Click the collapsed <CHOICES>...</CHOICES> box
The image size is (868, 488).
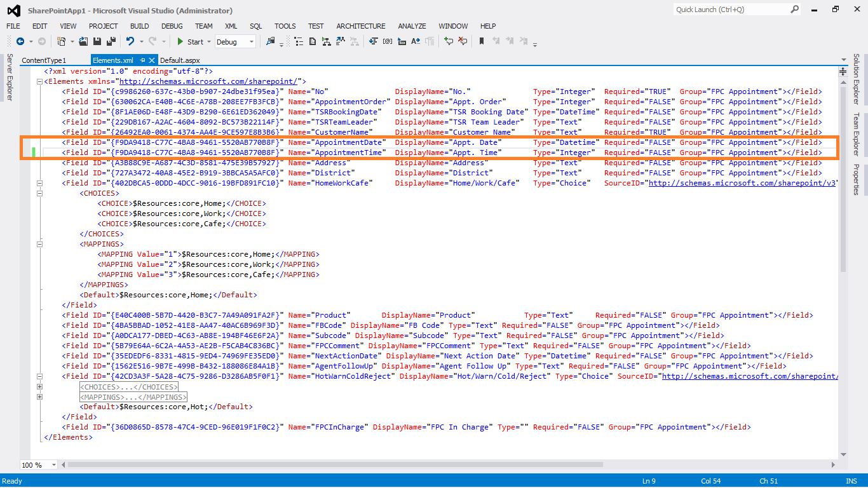click(x=129, y=386)
